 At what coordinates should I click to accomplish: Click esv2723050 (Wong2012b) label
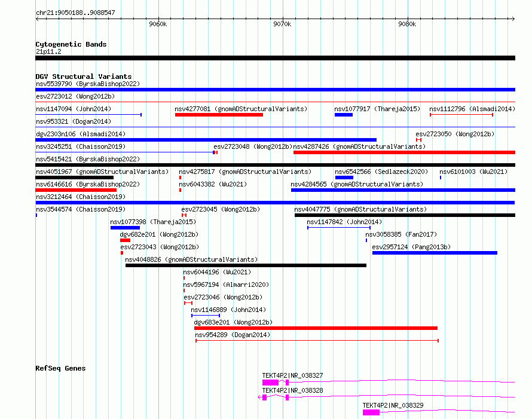click(x=455, y=134)
